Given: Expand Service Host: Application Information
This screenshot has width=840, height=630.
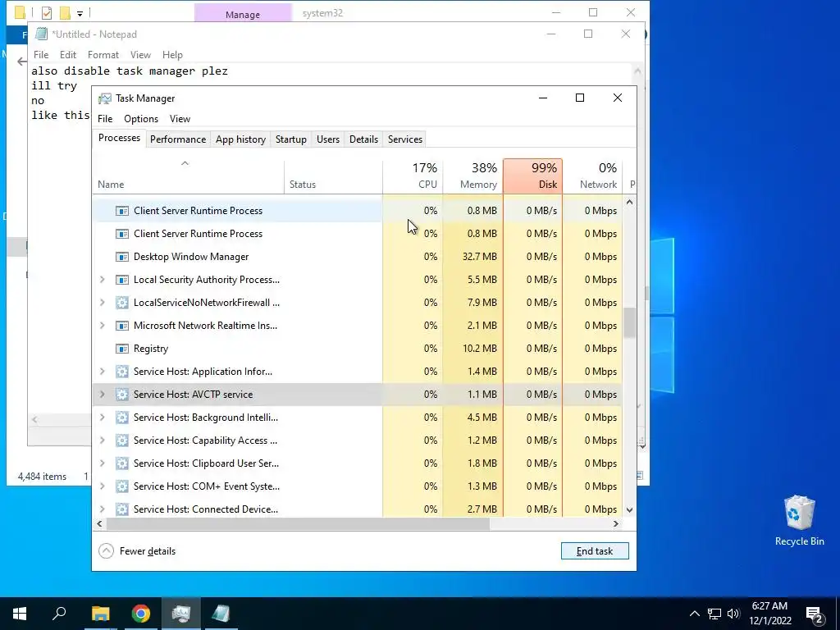Looking at the screenshot, I should pyautogui.click(x=103, y=372).
